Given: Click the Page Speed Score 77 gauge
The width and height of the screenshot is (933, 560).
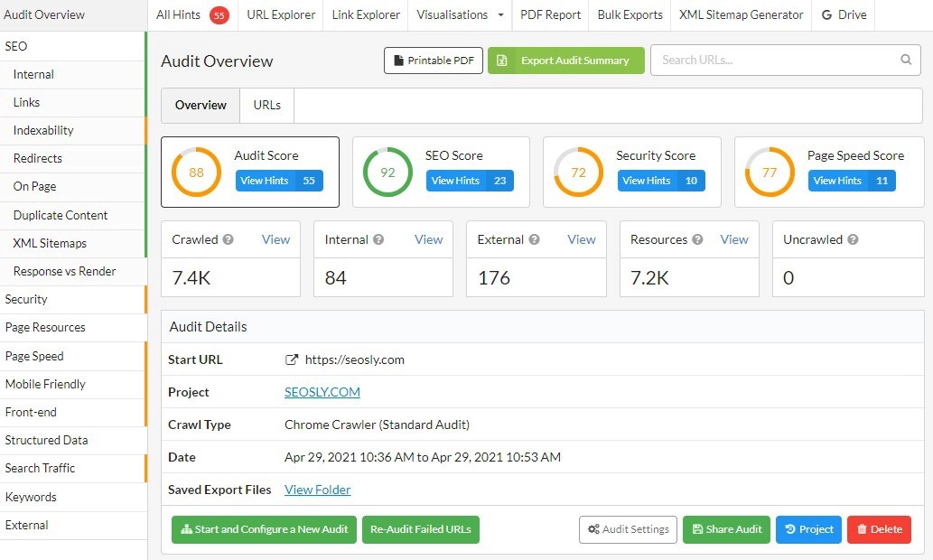Looking at the screenshot, I should (770, 172).
